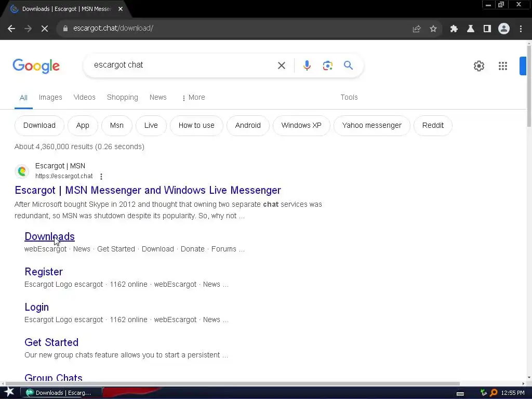
Task: Open the Get Started sitelink
Action: point(51,342)
